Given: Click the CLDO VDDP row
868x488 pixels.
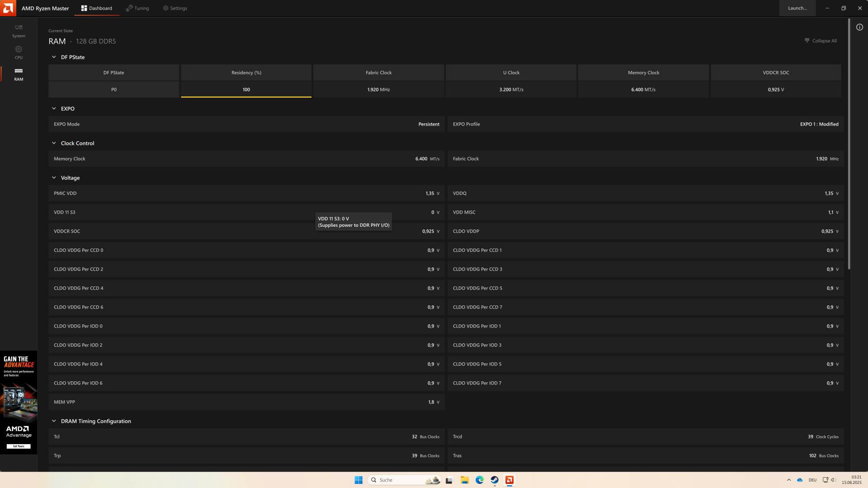Looking at the screenshot, I should 646,231.
